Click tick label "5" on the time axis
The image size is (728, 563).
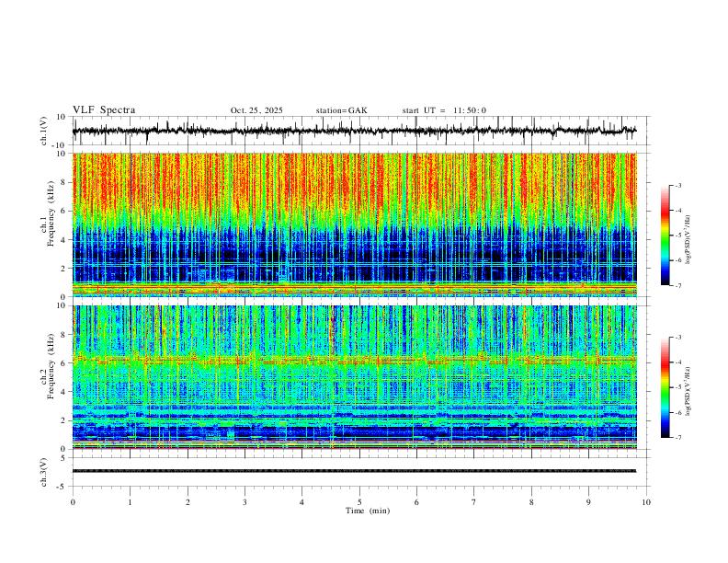click(x=359, y=502)
